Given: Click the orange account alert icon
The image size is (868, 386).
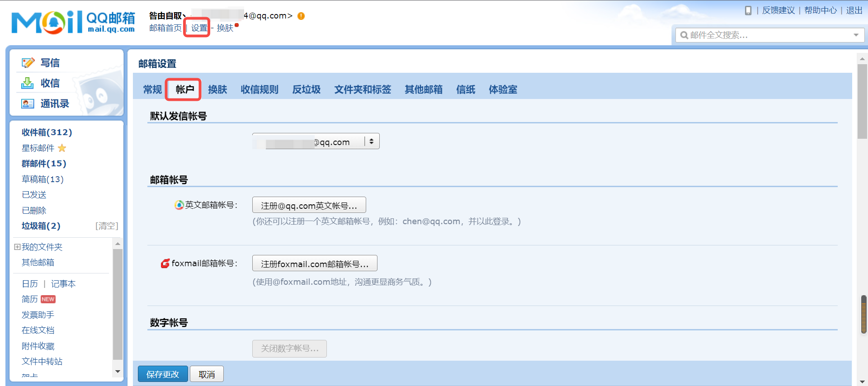Looking at the screenshot, I should pyautogui.click(x=301, y=16).
